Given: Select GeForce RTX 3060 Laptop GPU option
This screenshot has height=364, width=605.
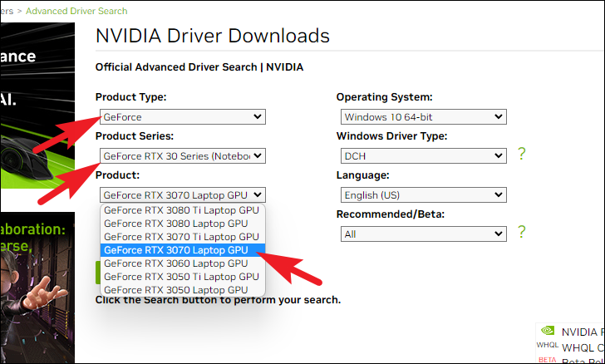Looking at the screenshot, I should point(183,263).
